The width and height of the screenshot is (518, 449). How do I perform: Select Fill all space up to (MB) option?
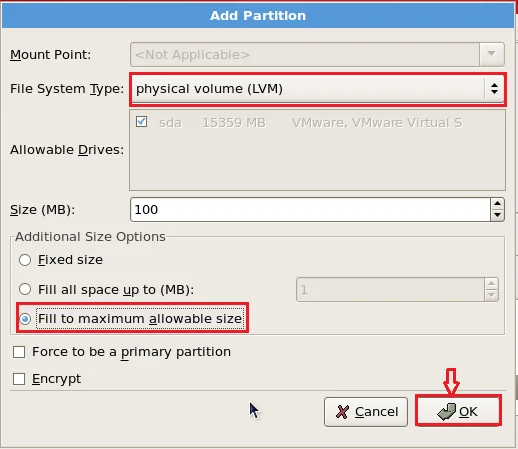point(25,289)
